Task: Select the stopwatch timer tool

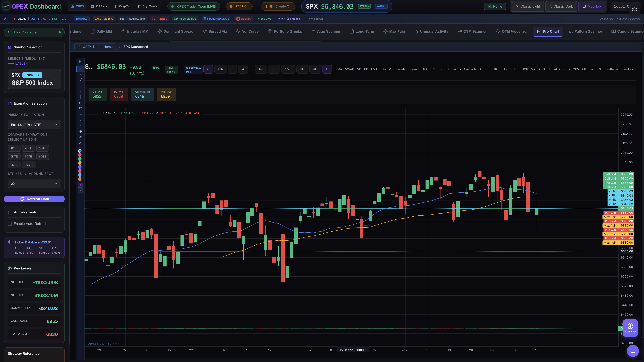Action: [80, 131]
